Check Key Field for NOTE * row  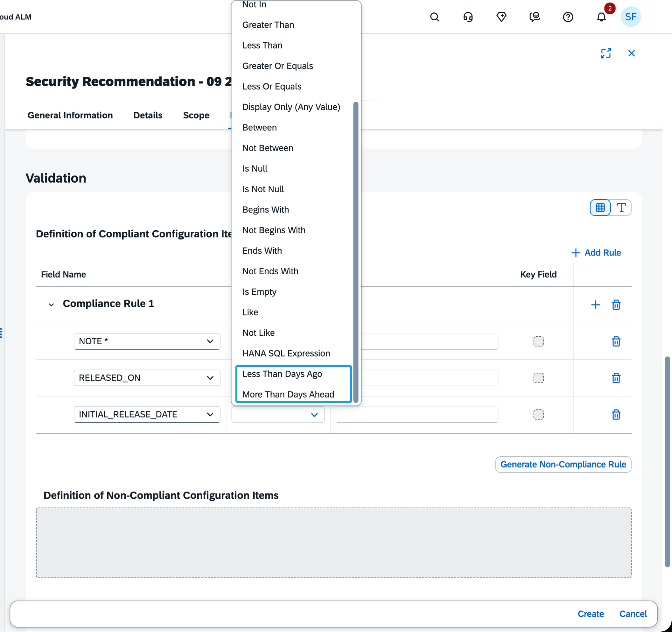[x=539, y=342]
